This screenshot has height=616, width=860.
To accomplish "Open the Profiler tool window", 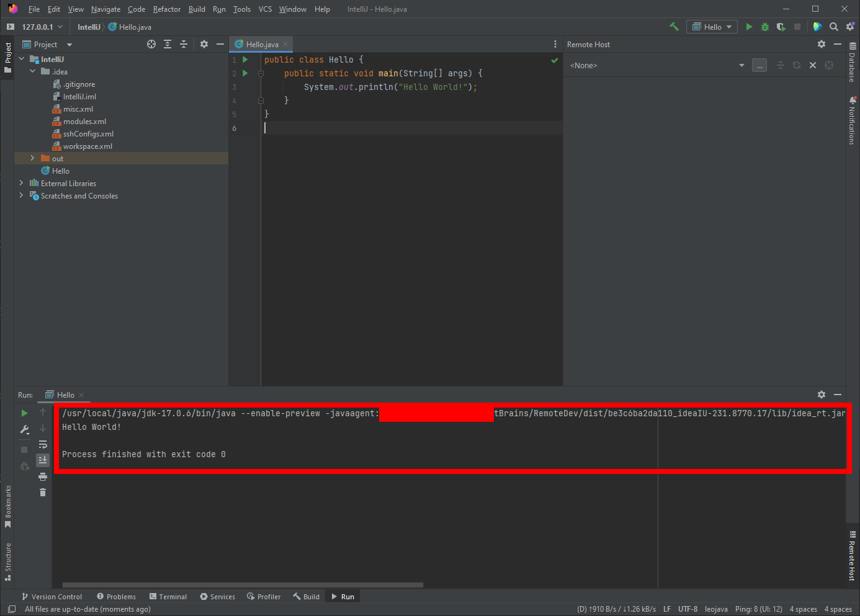I will tap(264, 596).
